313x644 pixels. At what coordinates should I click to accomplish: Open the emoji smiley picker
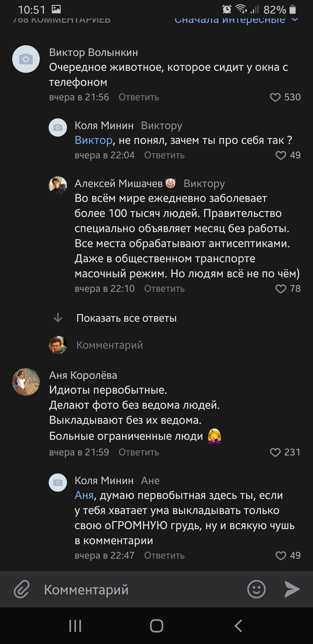257,589
